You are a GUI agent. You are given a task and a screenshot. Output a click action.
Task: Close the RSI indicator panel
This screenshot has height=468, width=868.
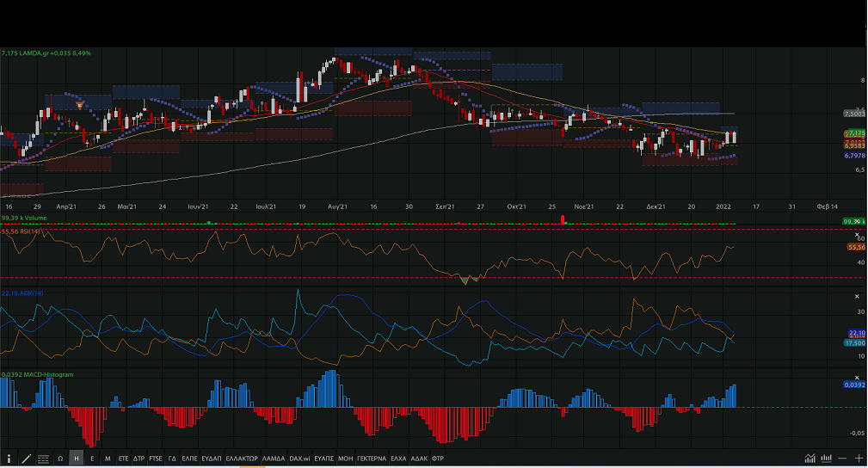click(x=857, y=233)
